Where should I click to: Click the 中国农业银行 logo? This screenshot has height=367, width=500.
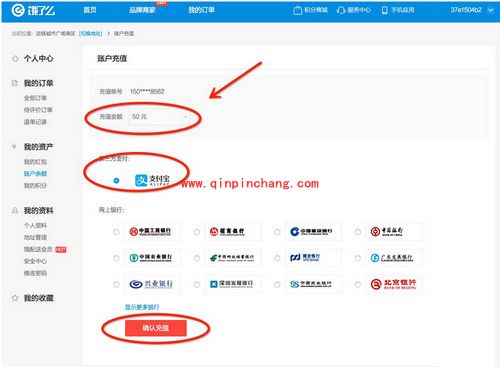point(152,258)
